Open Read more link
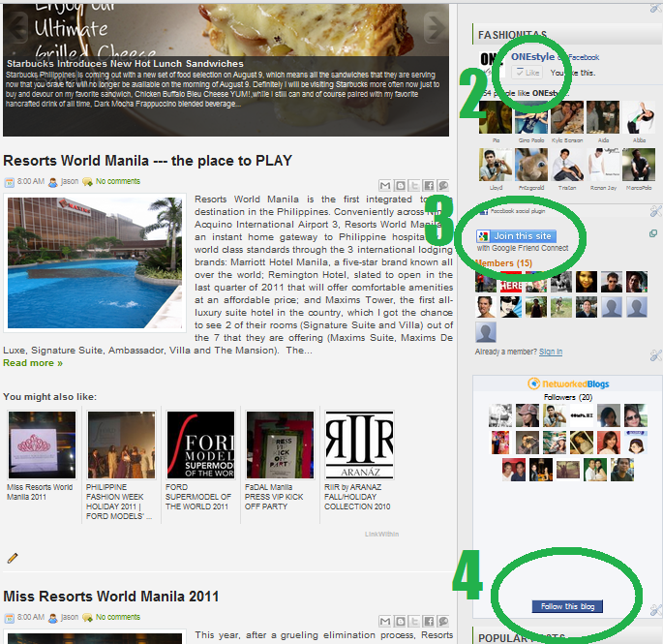This screenshot has width=663, height=644. [x=33, y=362]
